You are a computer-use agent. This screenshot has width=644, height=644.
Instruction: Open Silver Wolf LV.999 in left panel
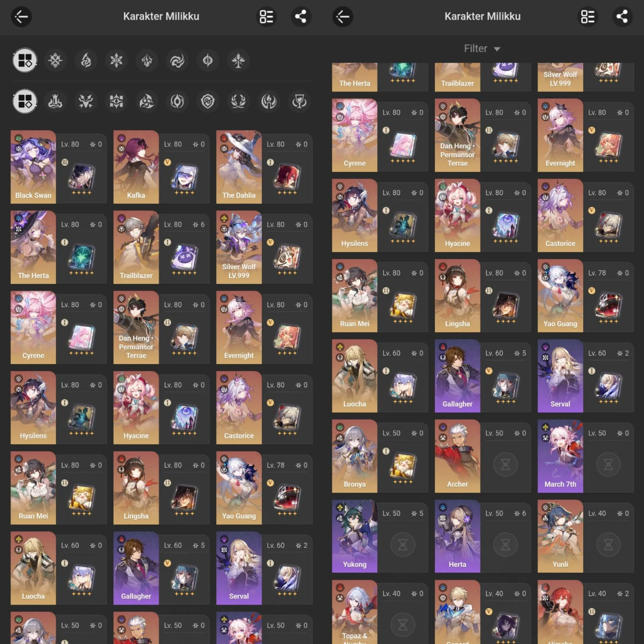pyautogui.click(x=239, y=247)
